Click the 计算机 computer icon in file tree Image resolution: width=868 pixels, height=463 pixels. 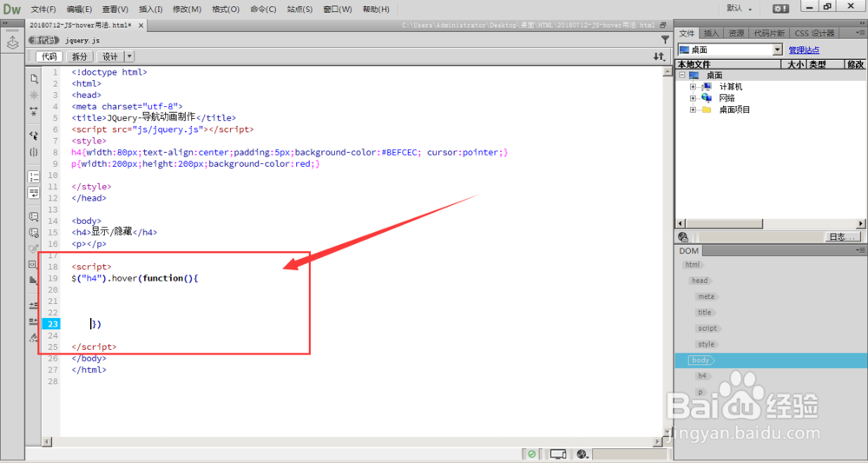pyautogui.click(x=707, y=87)
